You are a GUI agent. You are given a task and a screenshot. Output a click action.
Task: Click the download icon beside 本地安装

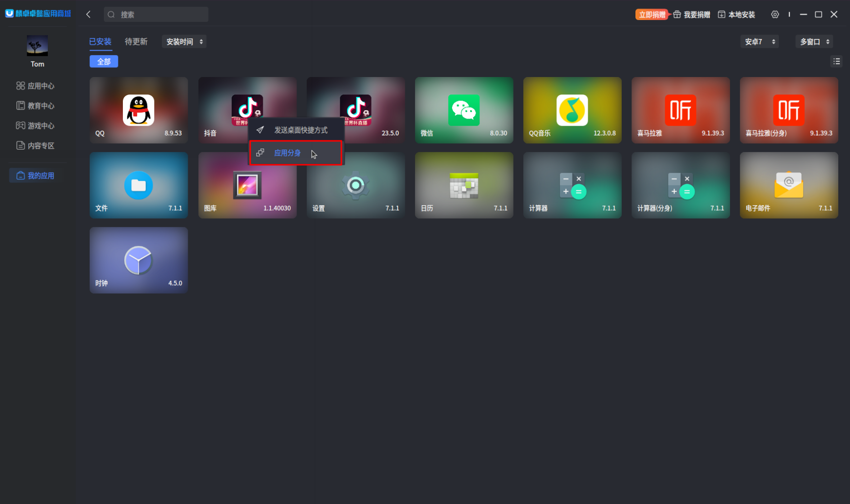click(721, 15)
